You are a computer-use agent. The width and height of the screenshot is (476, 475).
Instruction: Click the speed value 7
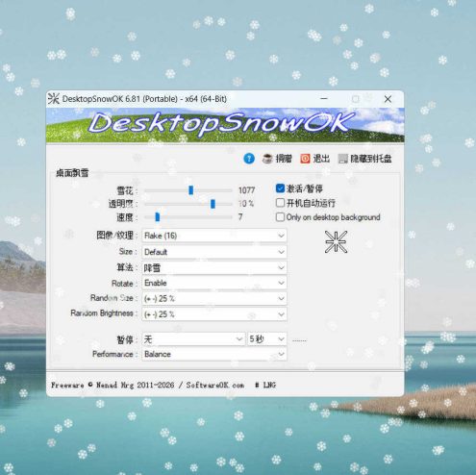coord(240,217)
